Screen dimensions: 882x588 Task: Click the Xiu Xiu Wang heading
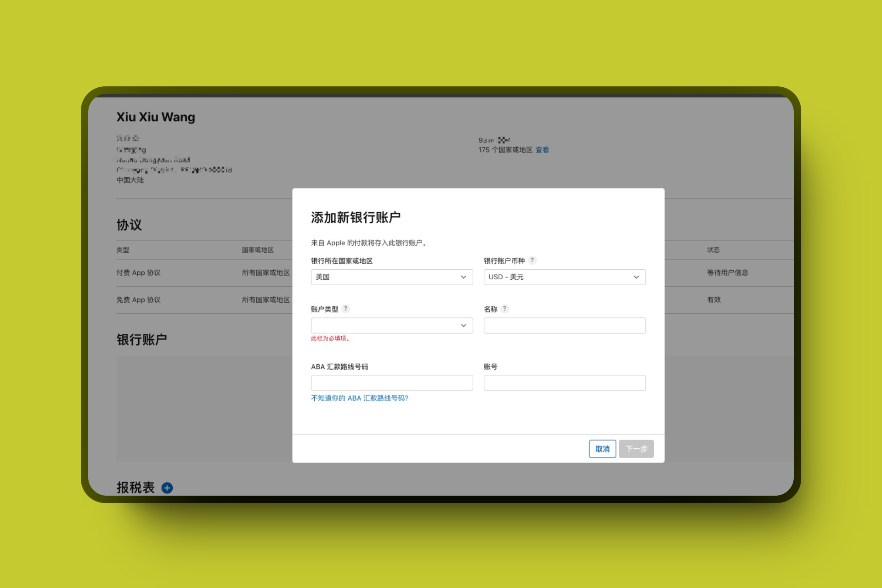pos(156,117)
